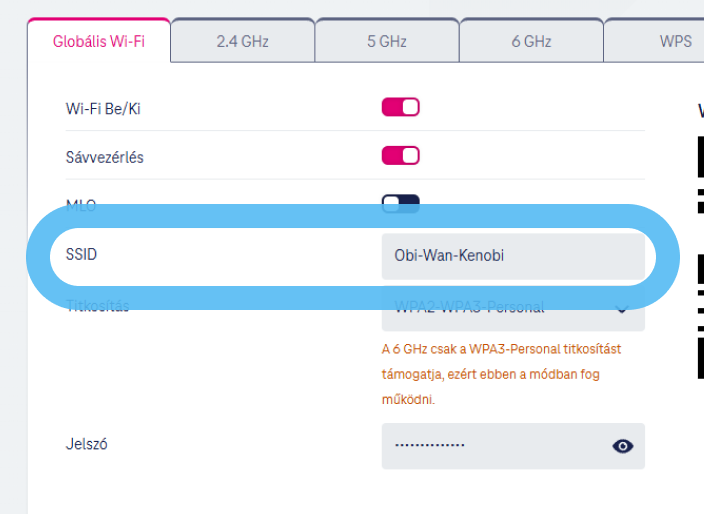Click the chevron arrow of the encryption combo box
704x514 pixels.
622,310
